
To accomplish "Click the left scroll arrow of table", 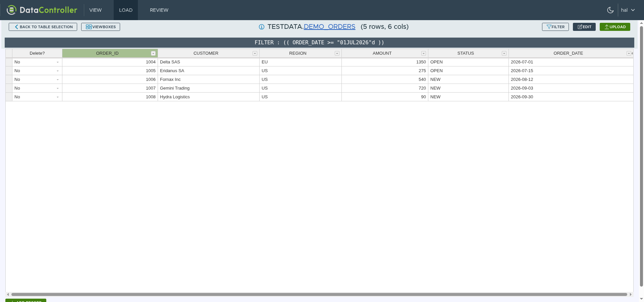I will [8, 294].
